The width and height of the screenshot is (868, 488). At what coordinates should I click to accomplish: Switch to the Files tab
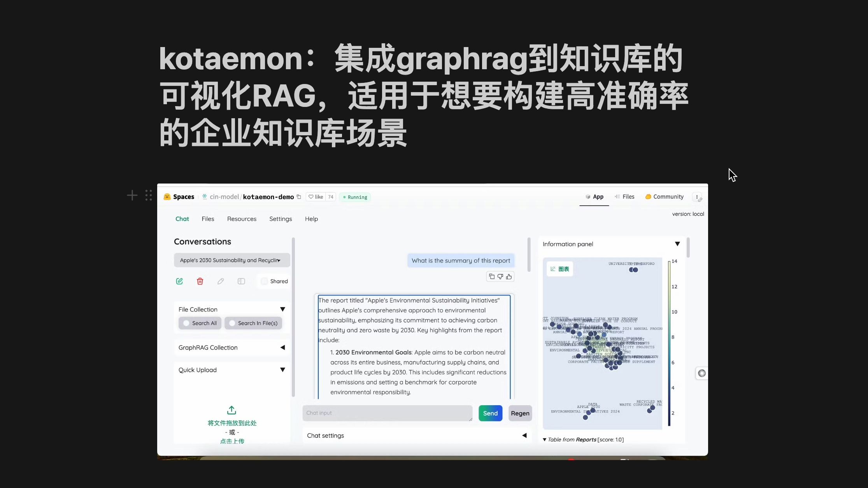click(x=207, y=219)
